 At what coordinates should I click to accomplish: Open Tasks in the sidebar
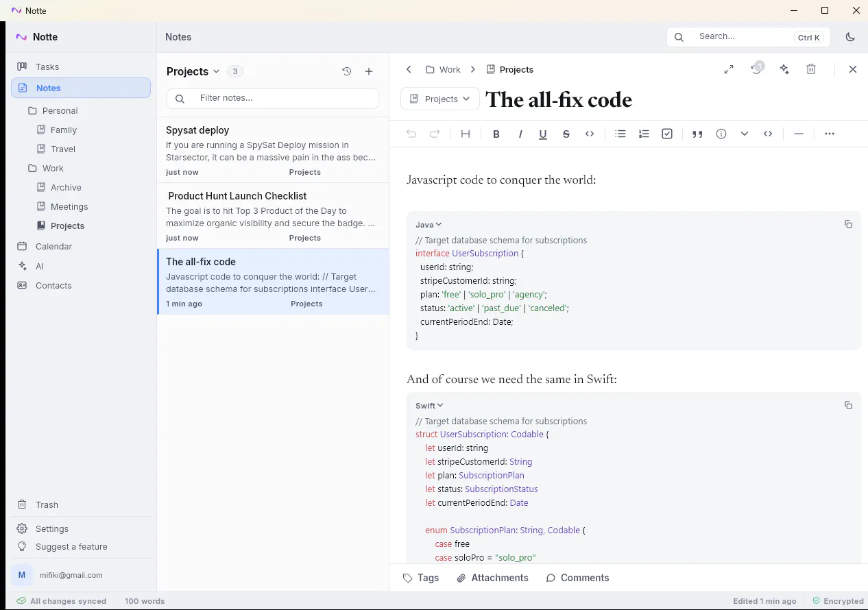pyautogui.click(x=81, y=66)
